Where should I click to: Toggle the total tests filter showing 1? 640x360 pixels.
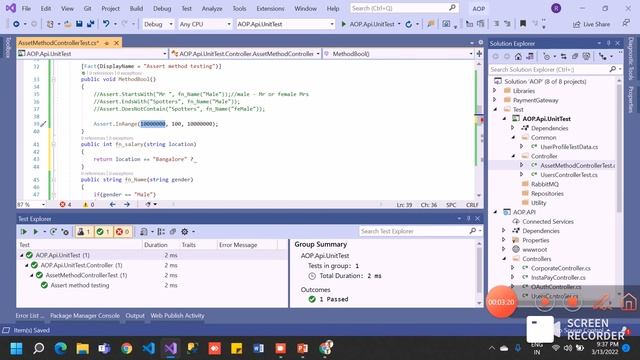pos(84,231)
